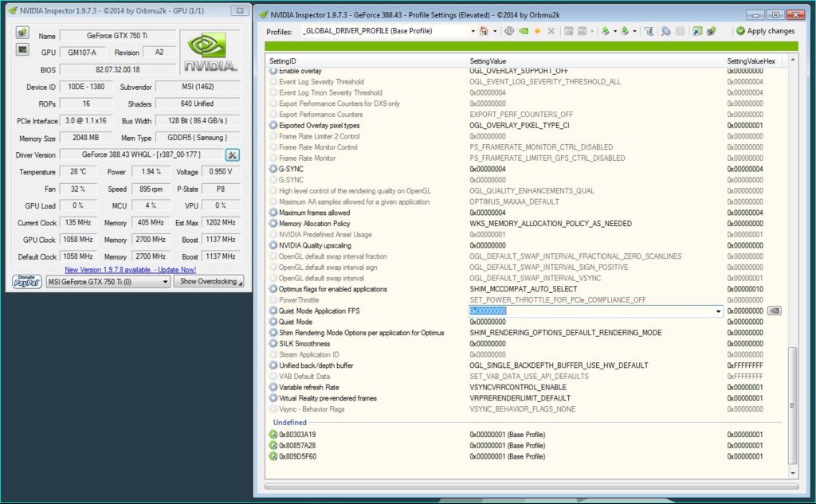Delete profile using gray X toolbar icon
Screen dimensions: 816x504
pyautogui.click(x=551, y=31)
